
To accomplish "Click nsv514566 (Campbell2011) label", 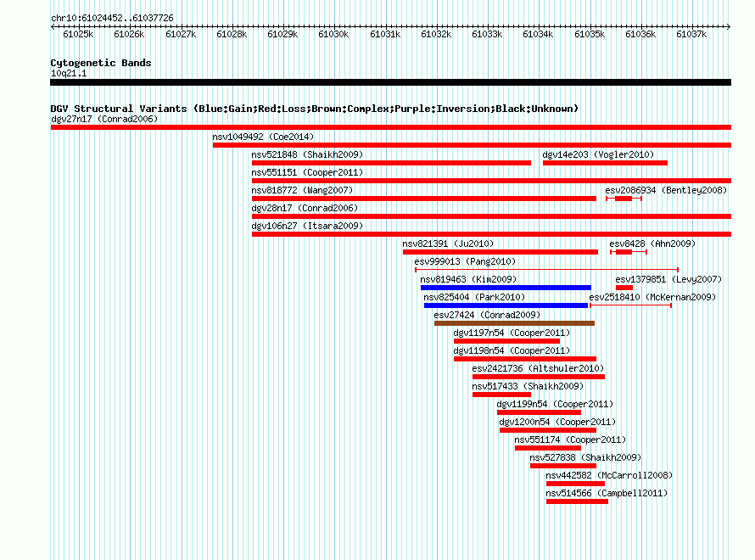I will click(607, 493).
